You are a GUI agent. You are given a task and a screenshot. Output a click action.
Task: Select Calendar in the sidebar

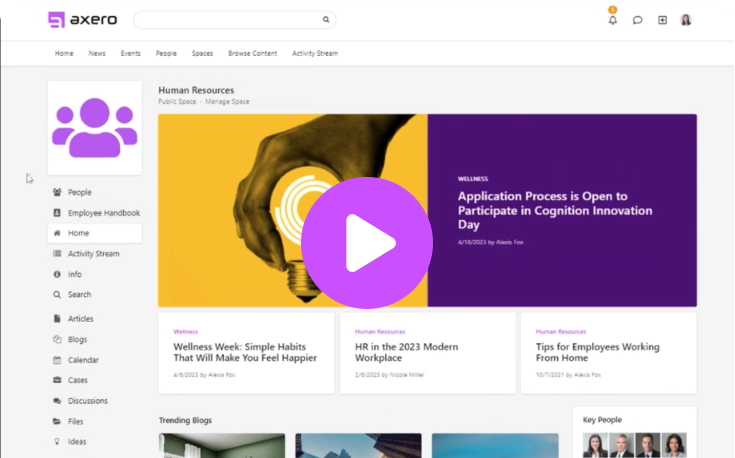[x=83, y=360]
